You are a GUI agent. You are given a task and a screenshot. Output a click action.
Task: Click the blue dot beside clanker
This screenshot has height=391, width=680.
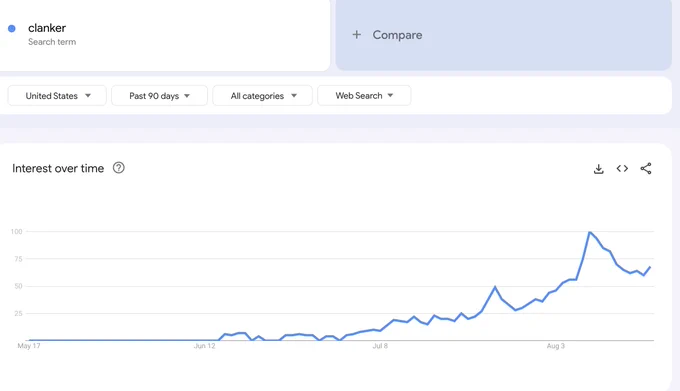(x=12, y=29)
